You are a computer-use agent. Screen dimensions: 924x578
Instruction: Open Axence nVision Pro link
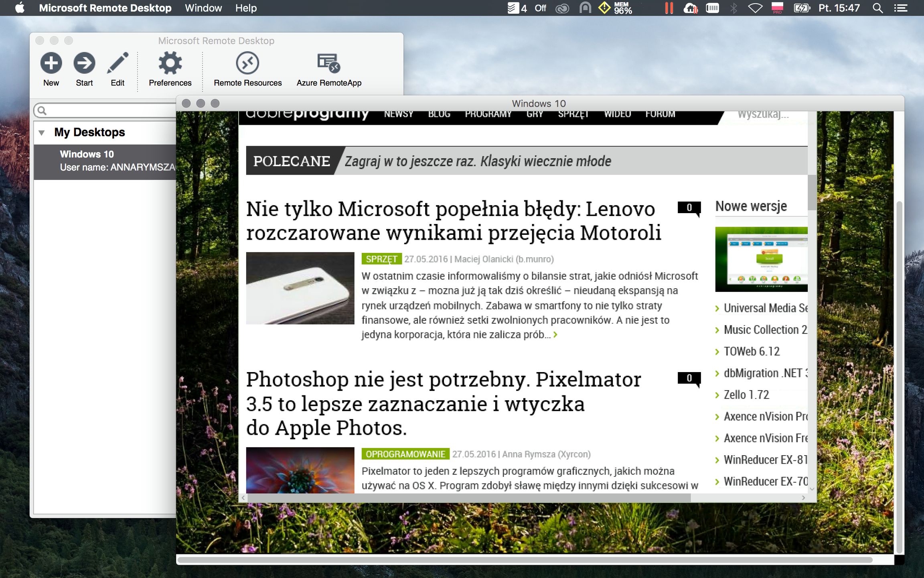click(x=765, y=416)
